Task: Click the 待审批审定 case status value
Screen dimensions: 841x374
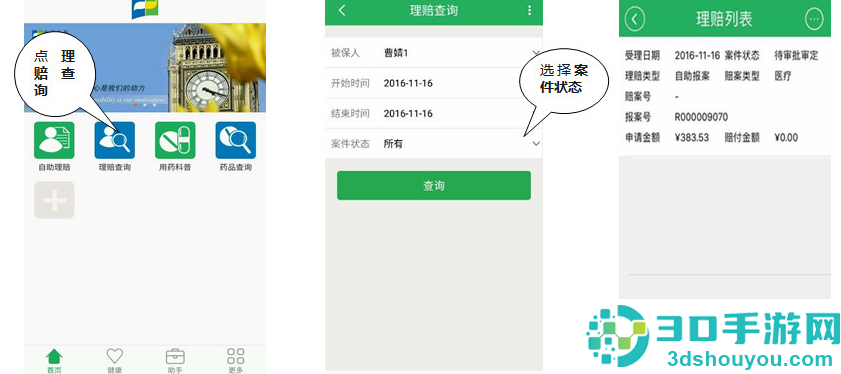Action: click(x=796, y=56)
